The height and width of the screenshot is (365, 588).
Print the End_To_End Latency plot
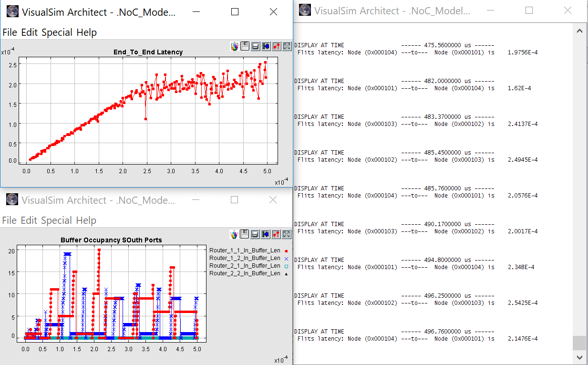pyautogui.click(x=255, y=46)
